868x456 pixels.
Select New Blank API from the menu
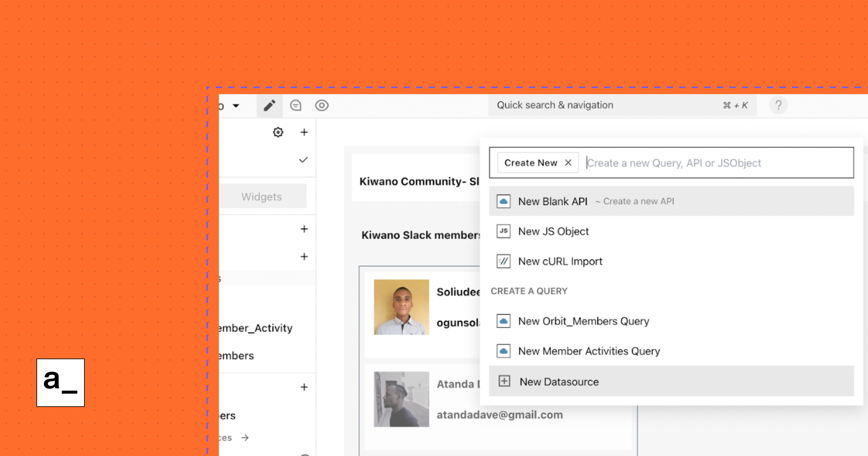553,201
